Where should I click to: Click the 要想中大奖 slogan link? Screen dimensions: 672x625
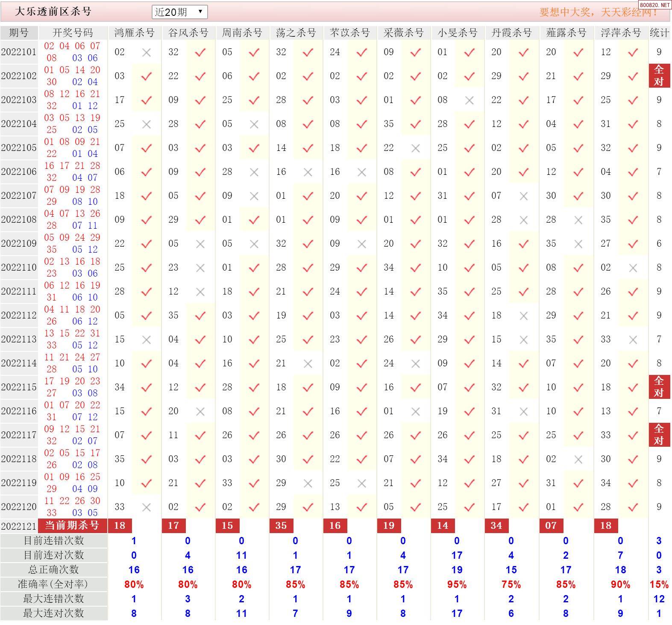[598, 12]
